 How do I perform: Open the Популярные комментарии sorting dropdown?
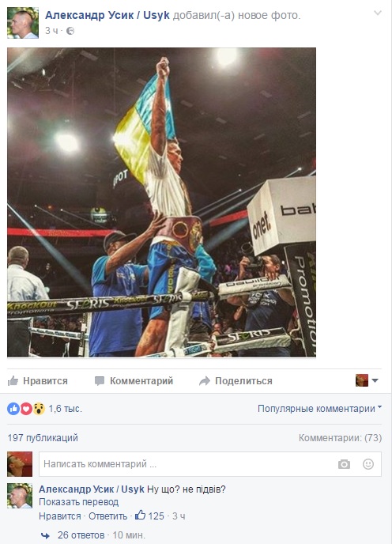[x=319, y=408]
